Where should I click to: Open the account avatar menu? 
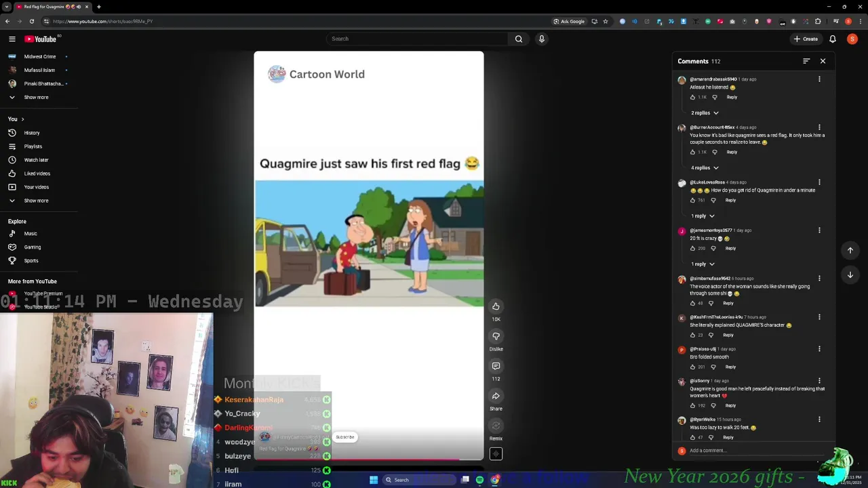tap(852, 39)
